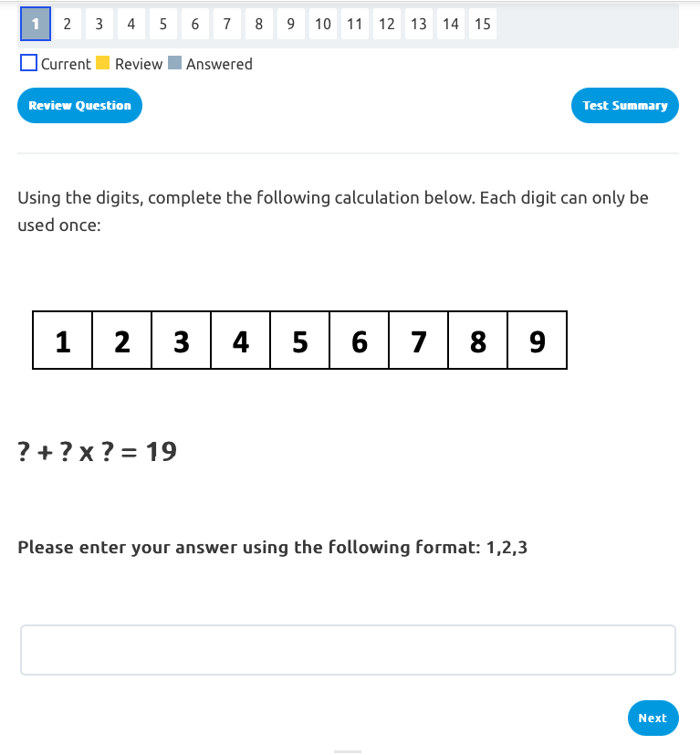
Task: Click the current question 1 box
Action: [35, 25]
